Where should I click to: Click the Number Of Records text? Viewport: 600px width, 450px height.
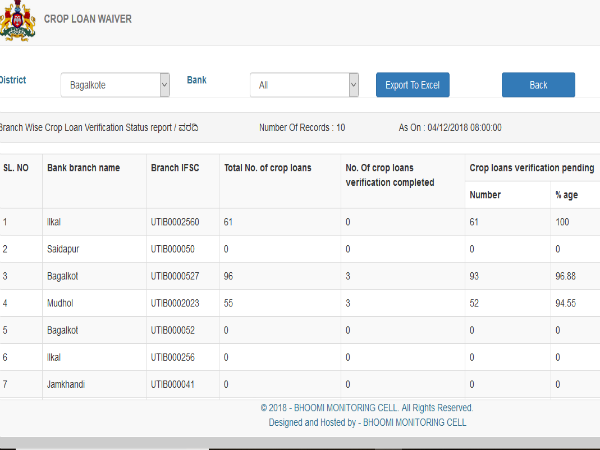[x=301, y=127]
